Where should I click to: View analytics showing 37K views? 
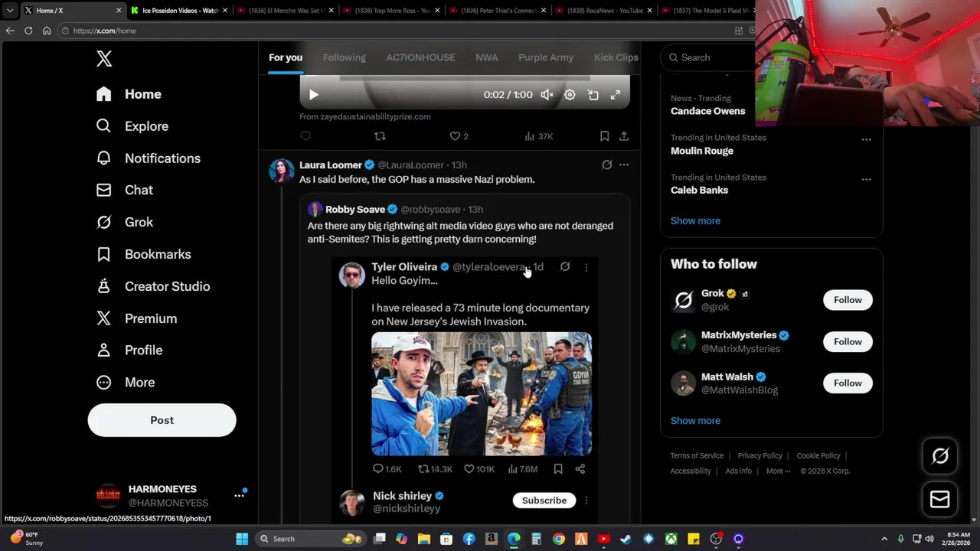click(x=539, y=136)
